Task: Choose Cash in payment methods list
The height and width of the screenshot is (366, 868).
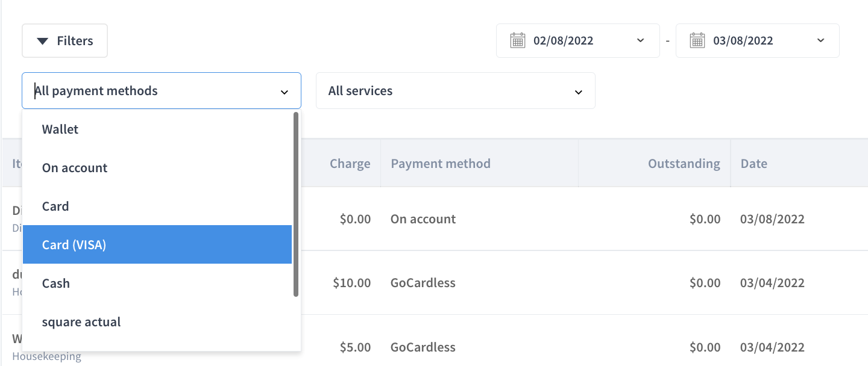Action: [x=157, y=283]
